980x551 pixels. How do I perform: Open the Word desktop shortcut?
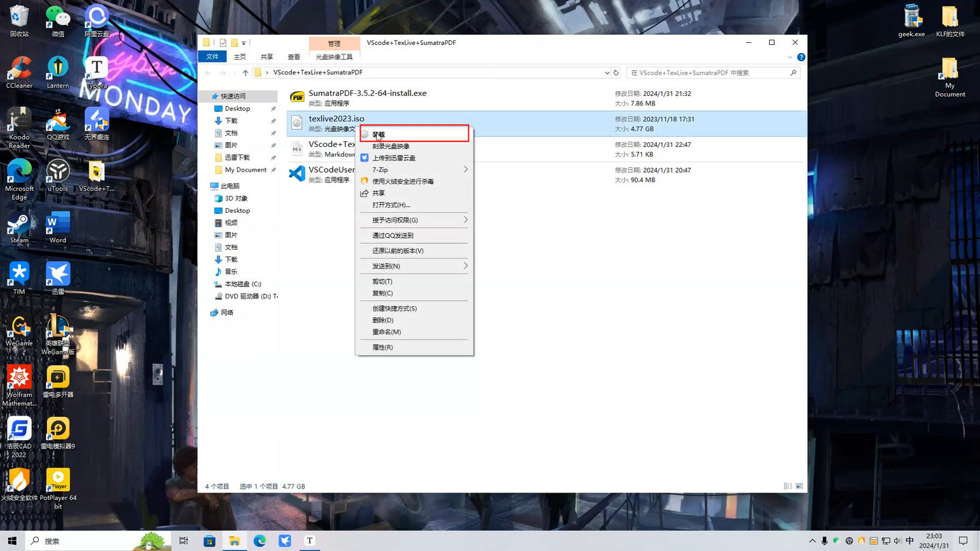[x=58, y=227]
